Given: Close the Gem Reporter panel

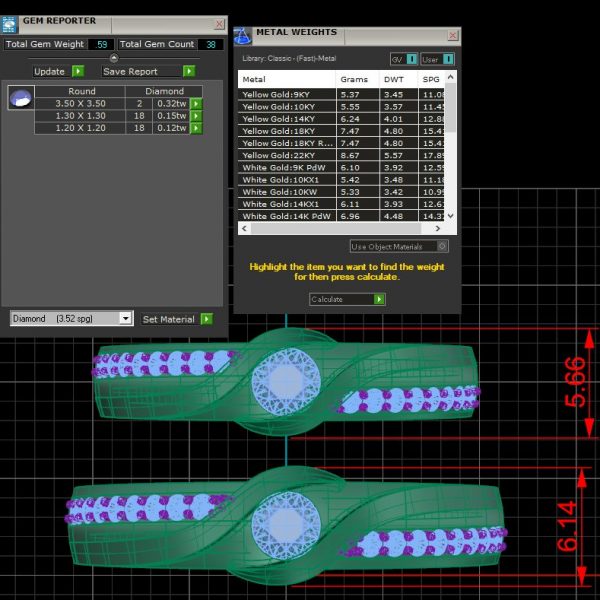Looking at the screenshot, I should point(219,24).
